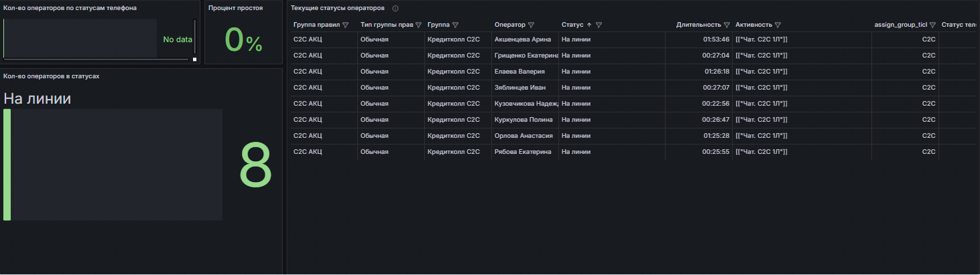Sort table by Оператор header

tap(510, 25)
